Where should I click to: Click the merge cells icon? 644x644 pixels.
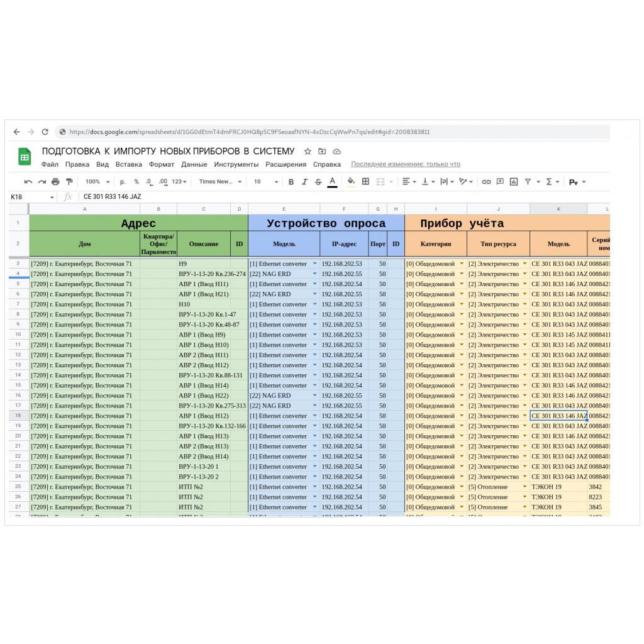click(380, 182)
